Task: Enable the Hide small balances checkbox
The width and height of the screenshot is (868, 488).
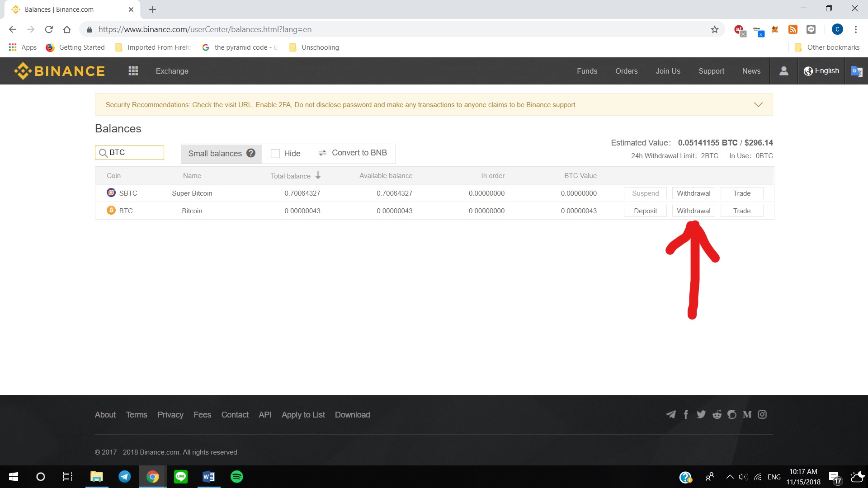Action: 275,154
